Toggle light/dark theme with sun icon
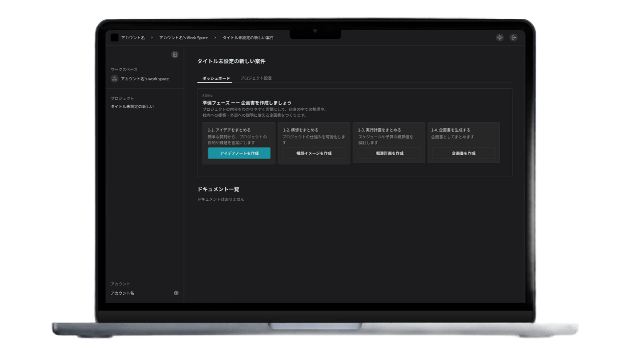 click(x=499, y=38)
